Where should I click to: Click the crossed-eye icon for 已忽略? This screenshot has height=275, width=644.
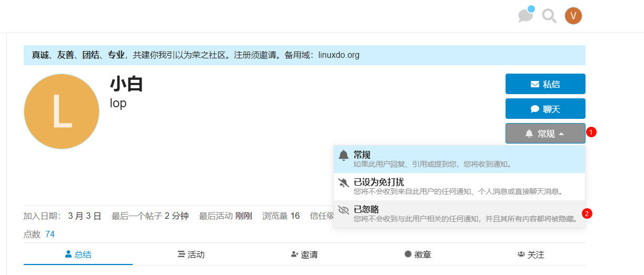(343, 210)
